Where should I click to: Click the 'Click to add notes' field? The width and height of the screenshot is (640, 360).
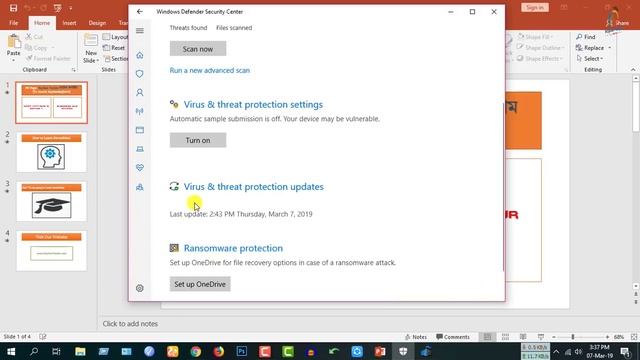[130, 323]
